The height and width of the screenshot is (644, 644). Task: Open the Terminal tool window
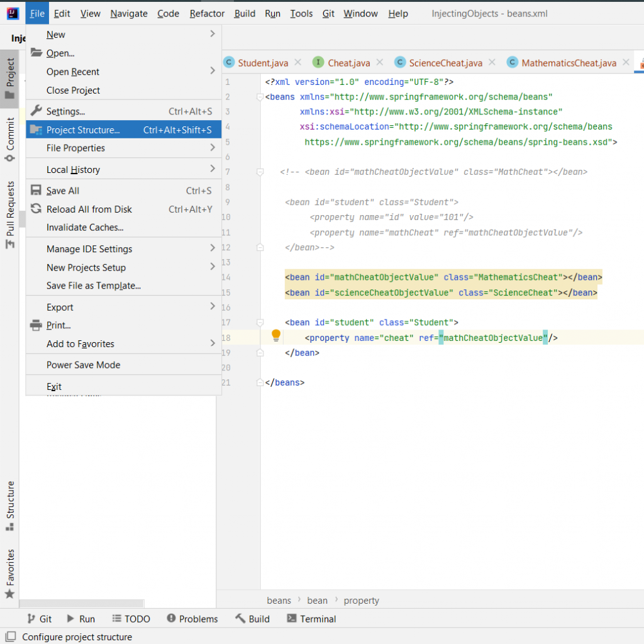311,619
